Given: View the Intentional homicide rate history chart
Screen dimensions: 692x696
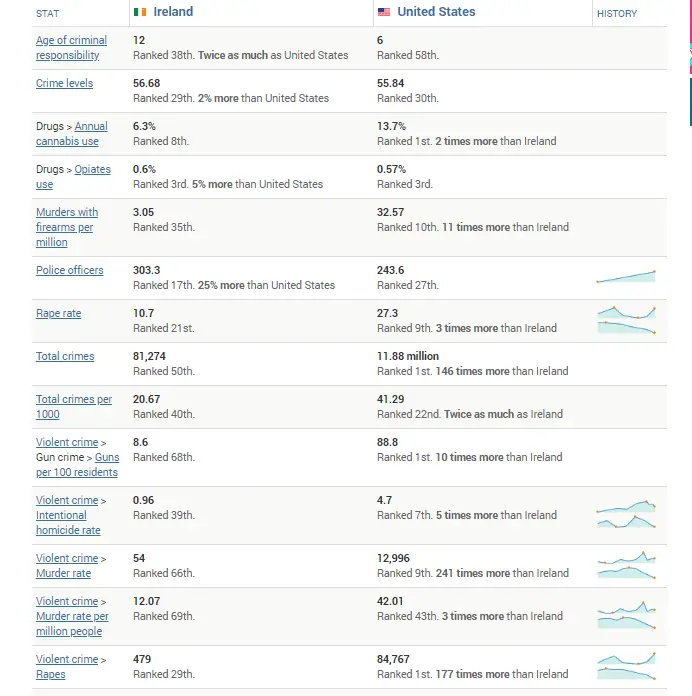Looking at the screenshot, I should tap(626, 514).
